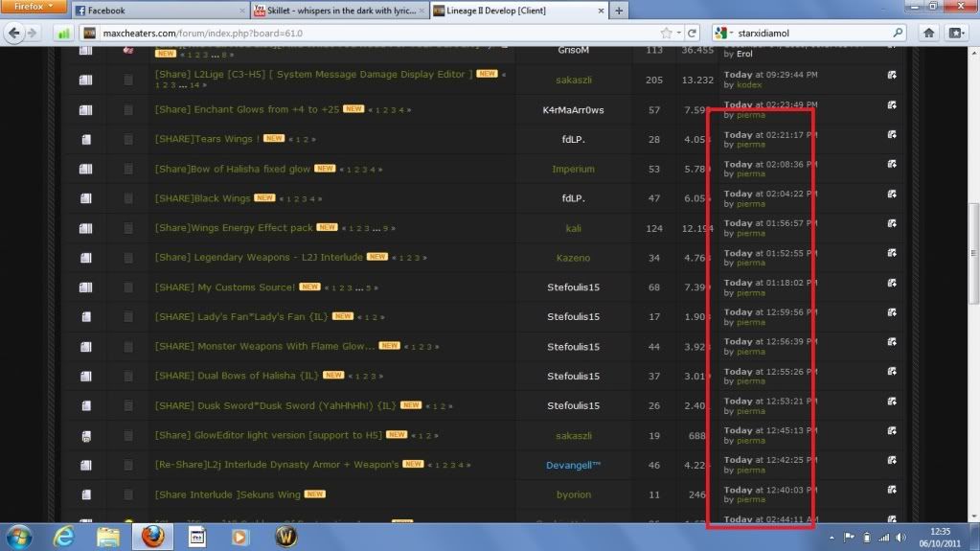The image size is (980, 551).
Task: Reload the page with the refresh icon
Action: [x=692, y=33]
